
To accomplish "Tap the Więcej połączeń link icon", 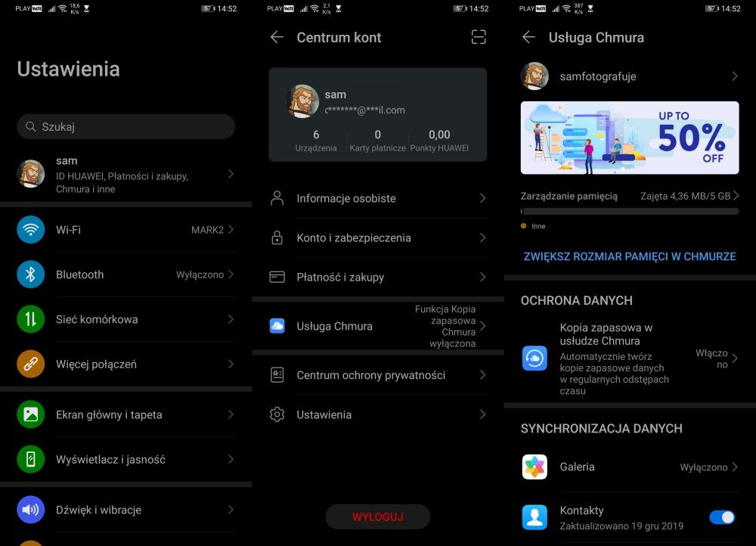I will click(30, 364).
